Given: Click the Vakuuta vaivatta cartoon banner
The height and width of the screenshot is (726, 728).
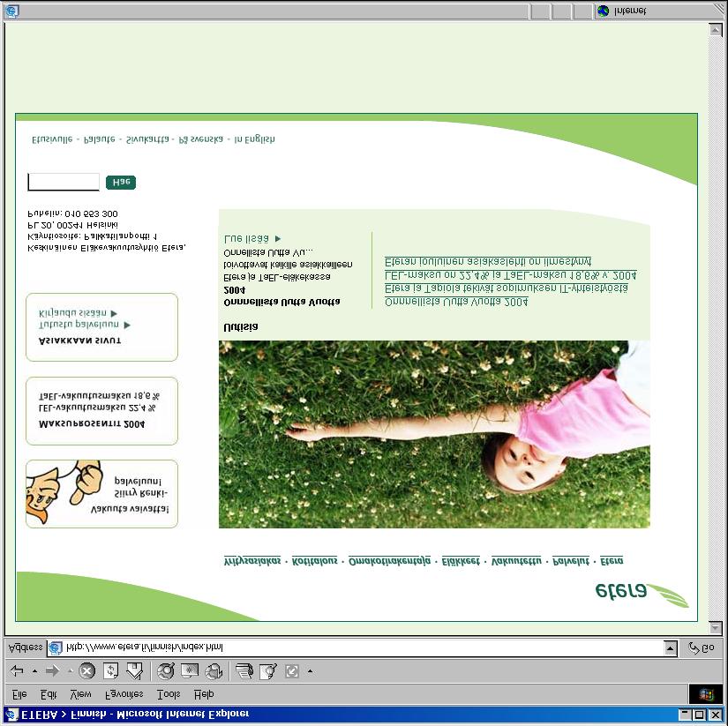Looking at the screenshot, I should coord(101,494).
